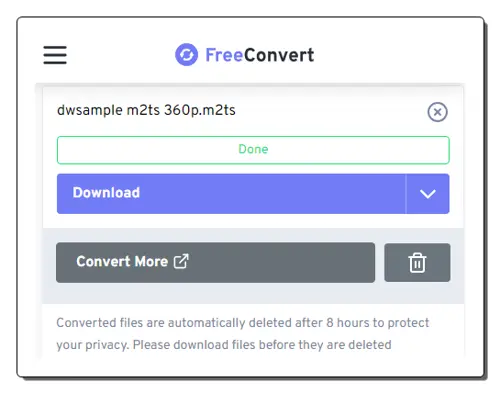The image size is (500, 393).
Task: Remove the file using the circled X icon
Action: coord(437,112)
